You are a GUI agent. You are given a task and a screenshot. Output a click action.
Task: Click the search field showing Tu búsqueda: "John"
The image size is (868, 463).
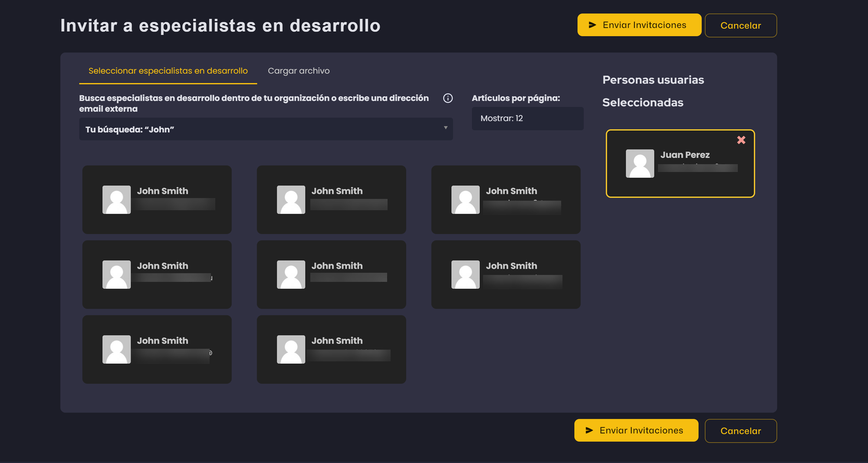pyautogui.click(x=266, y=129)
